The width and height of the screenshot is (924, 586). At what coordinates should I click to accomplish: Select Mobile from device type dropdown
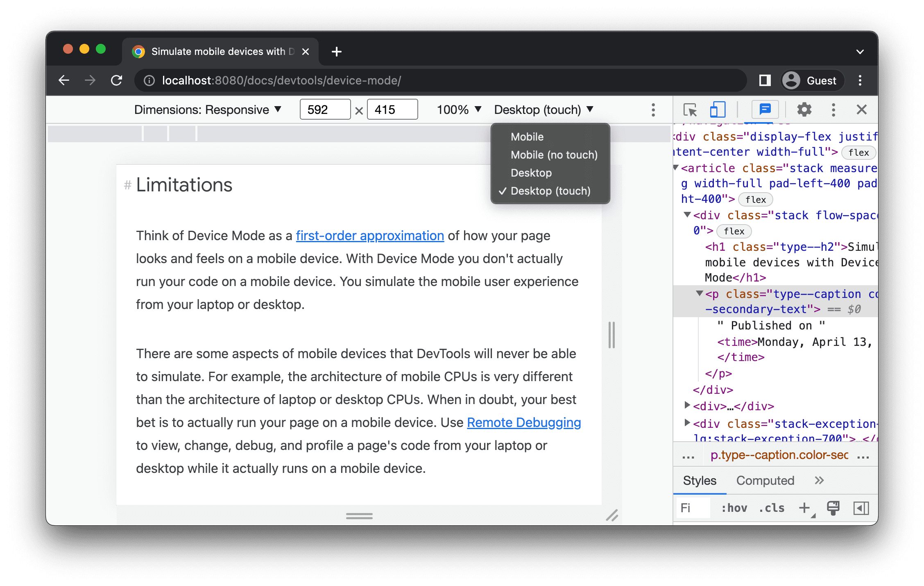point(527,137)
